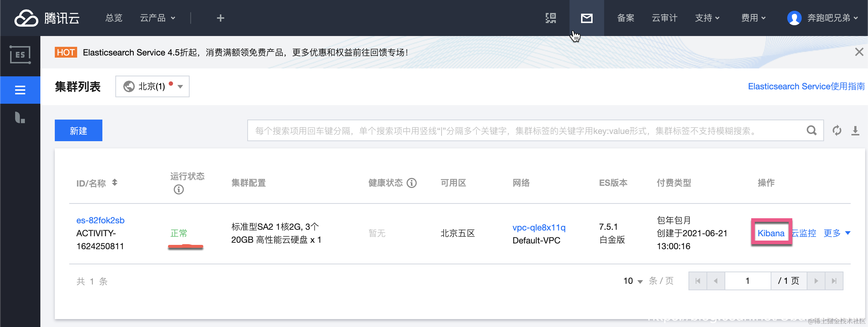The width and height of the screenshot is (868, 327).
Task: Go to the first page
Action: pyautogui.click(x=698, y=281)
